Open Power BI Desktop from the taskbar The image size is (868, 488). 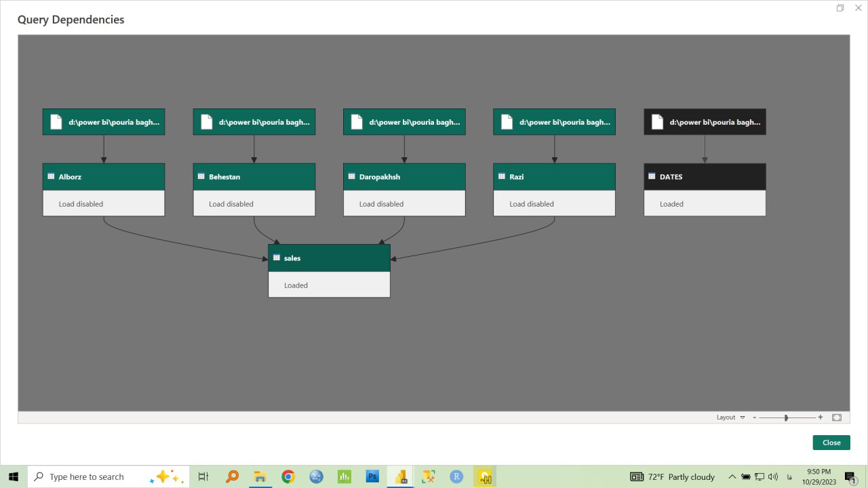coord(401,476)
